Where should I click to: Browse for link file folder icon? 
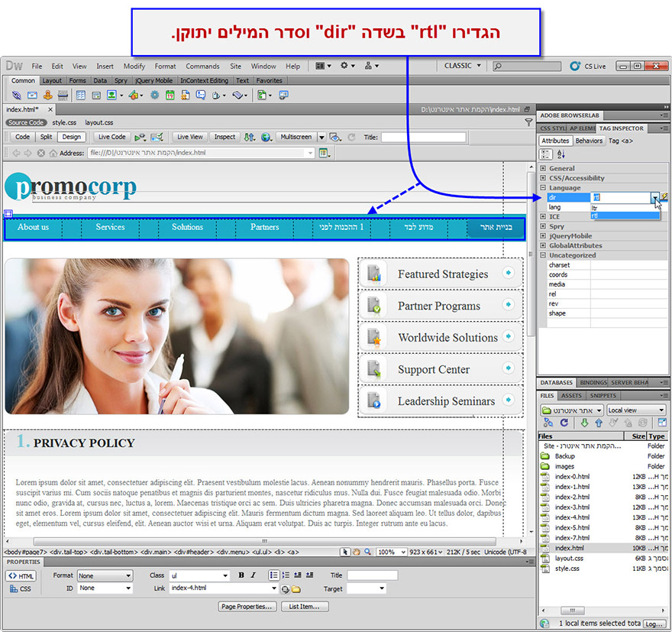(296, 589)
